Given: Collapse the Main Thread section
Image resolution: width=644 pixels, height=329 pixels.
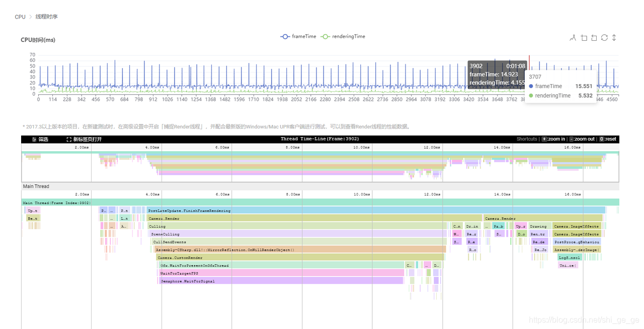Looking at the screenshot, I should [36, 186].
